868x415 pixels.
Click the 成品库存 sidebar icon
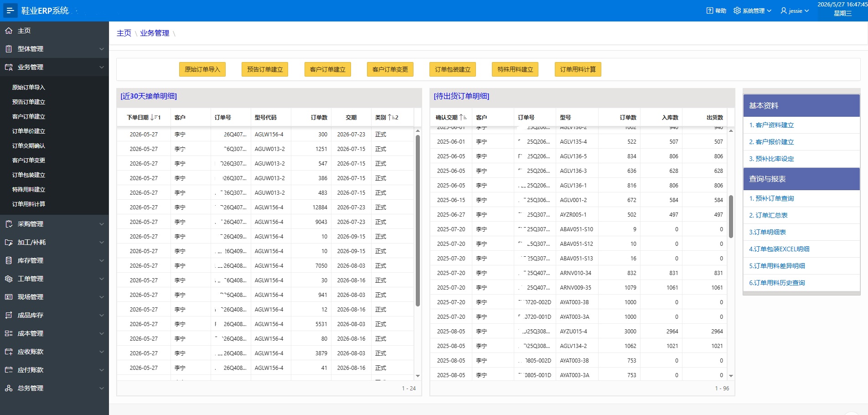9,315
